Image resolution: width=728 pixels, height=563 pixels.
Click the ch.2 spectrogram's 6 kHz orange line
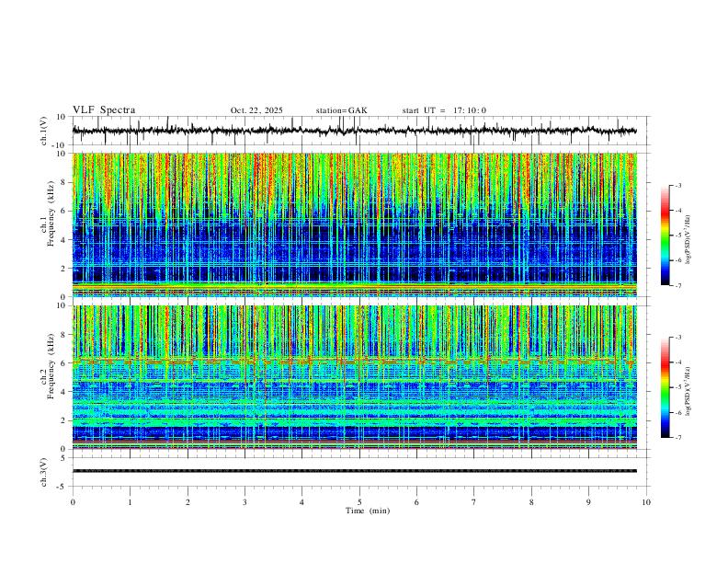[355, 360]
